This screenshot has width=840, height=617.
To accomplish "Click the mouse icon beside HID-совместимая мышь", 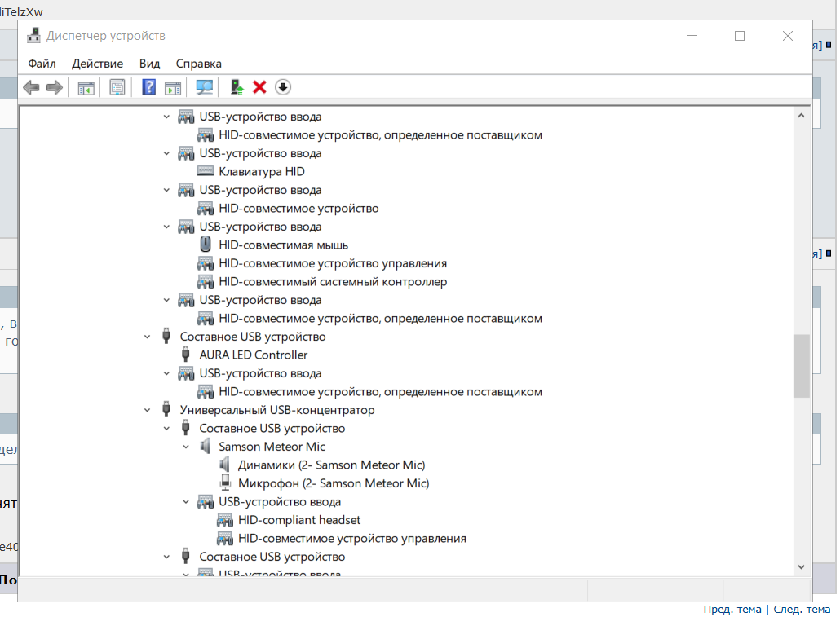I will (206, 245).
